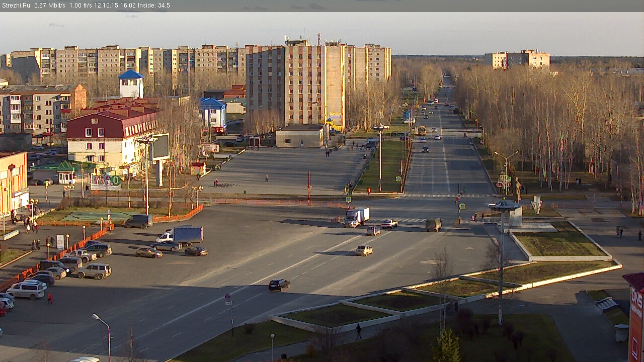The image size is (644, 362).
Task: Click the Strezhi.Ru overlay label
Action: pos(16,6)
